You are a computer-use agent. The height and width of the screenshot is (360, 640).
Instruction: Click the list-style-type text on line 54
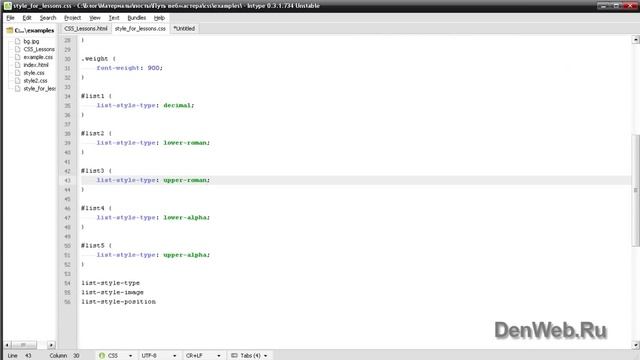tap(110, 283)
